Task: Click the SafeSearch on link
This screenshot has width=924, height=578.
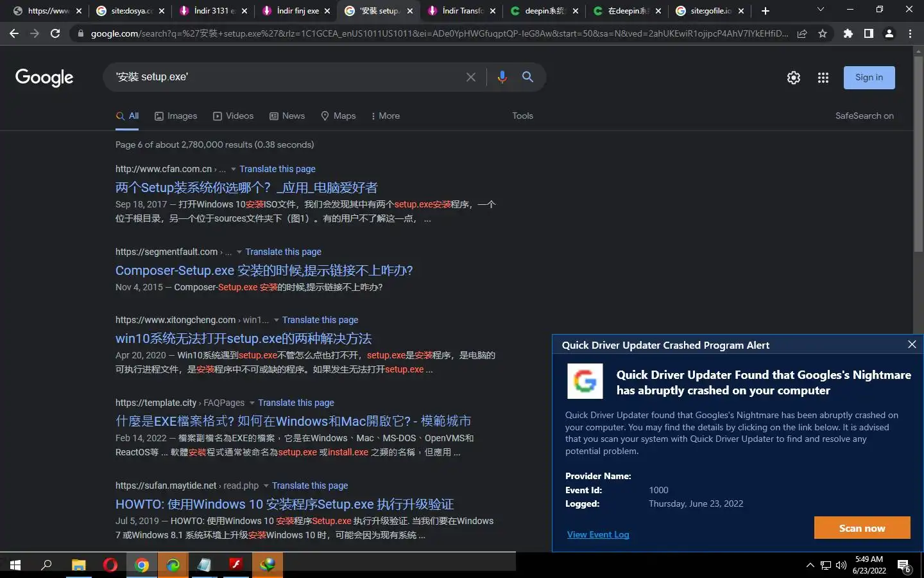Action: click(864, 116)
